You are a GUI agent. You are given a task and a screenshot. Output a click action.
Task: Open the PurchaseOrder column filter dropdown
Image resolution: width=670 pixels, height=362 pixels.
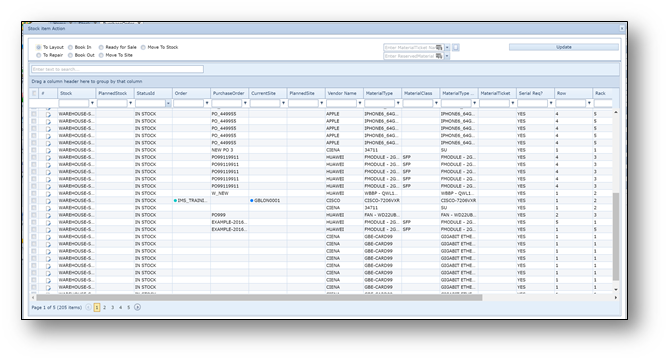(x=245, y=103)
